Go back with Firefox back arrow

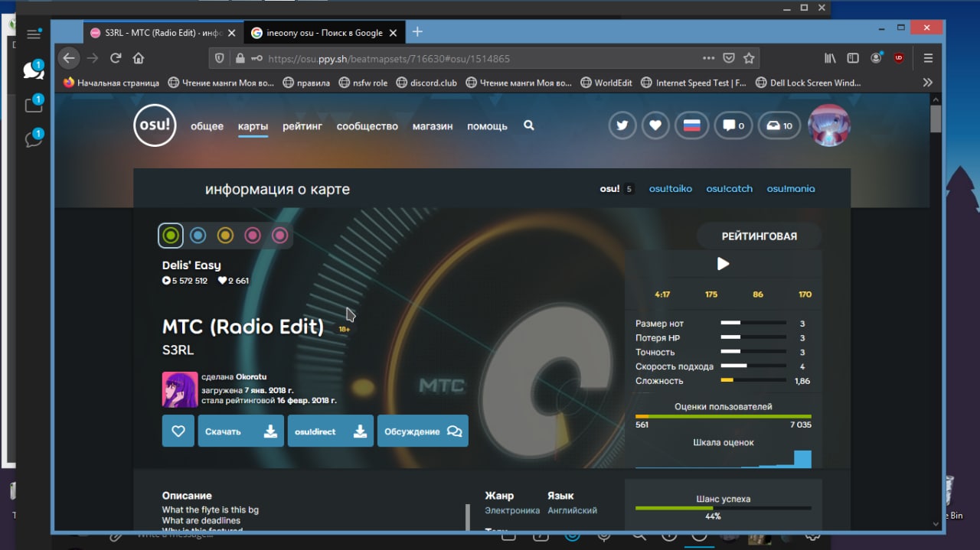pos(69,58)
